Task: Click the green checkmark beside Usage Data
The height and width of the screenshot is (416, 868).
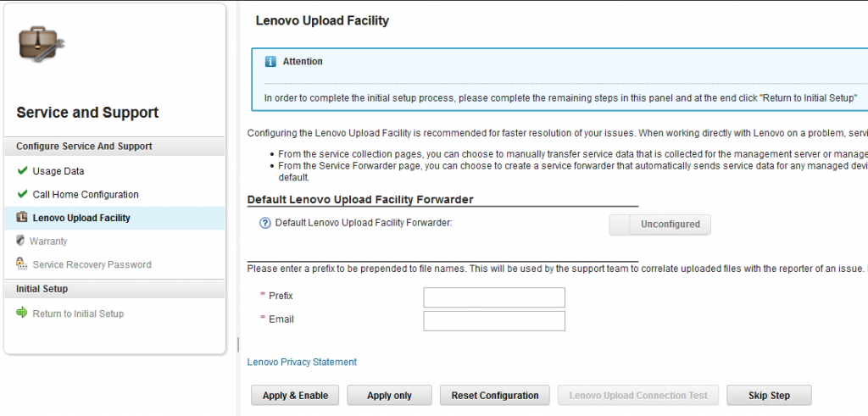Action: pyautogui.click(x=22, y=171)
